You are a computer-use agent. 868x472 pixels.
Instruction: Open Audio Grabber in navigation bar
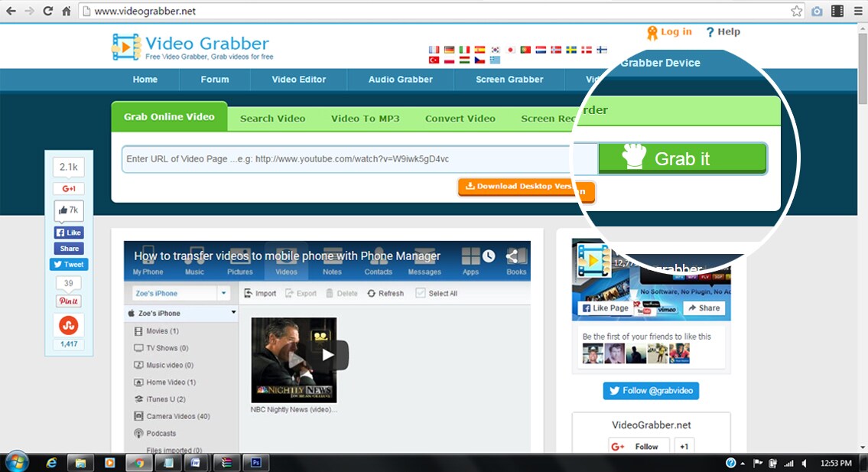click(401, 80)
